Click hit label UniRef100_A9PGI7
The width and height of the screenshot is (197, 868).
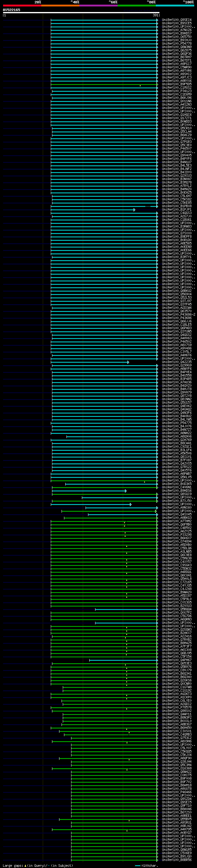(177, 64)
